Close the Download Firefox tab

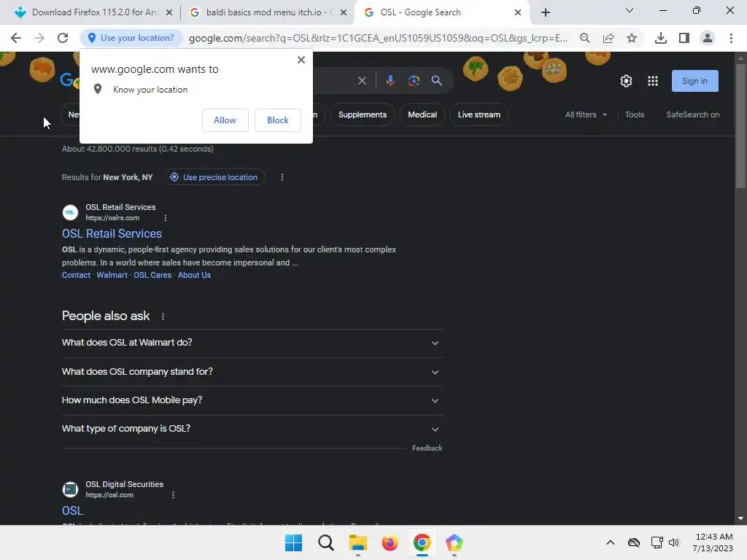(x=169, y=12)
